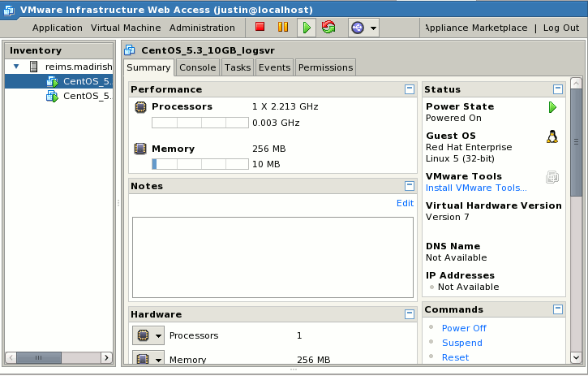Click the blue remote console toolbar icon
This screenshot has height=376, width=588.
[358, 28]
